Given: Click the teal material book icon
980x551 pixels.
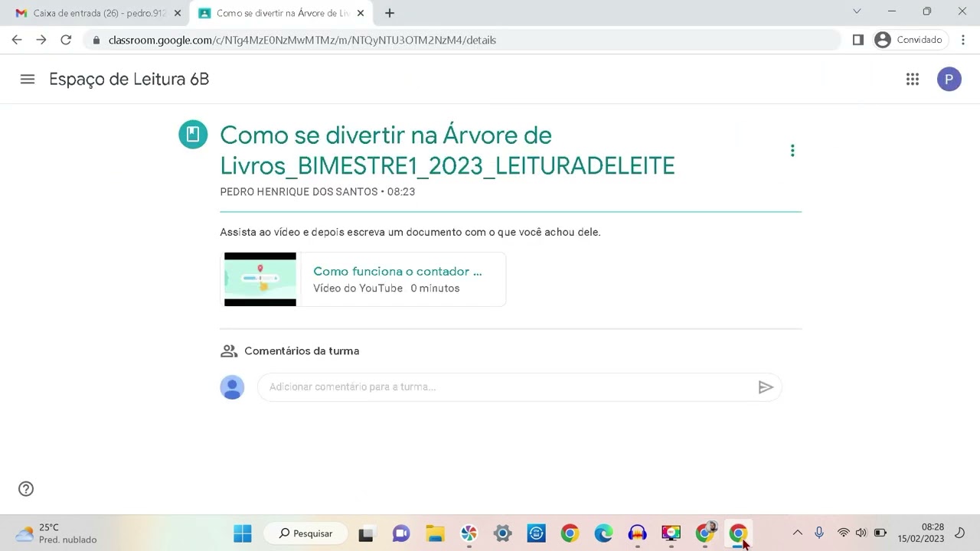Looking at the screenshot, I should coord(193,135).
